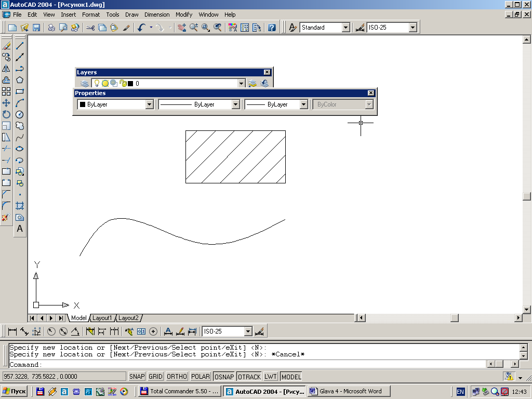Switch to the Layout2 tab

click(128, 318)
